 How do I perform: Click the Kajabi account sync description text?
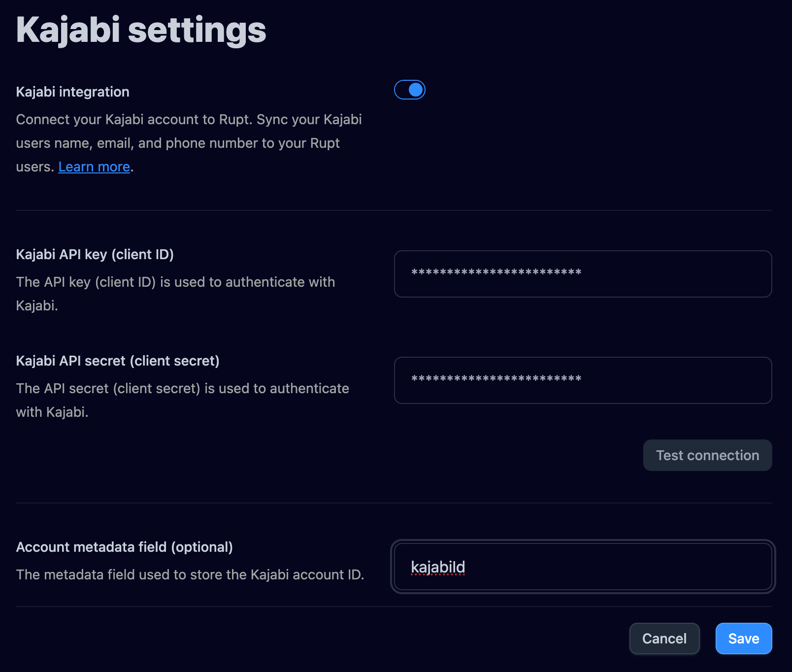(x=189, y=143)
